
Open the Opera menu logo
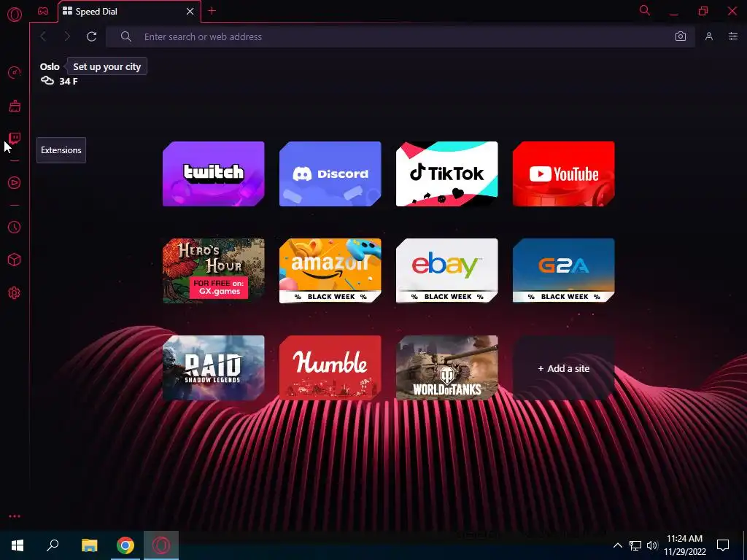(15, 15)
